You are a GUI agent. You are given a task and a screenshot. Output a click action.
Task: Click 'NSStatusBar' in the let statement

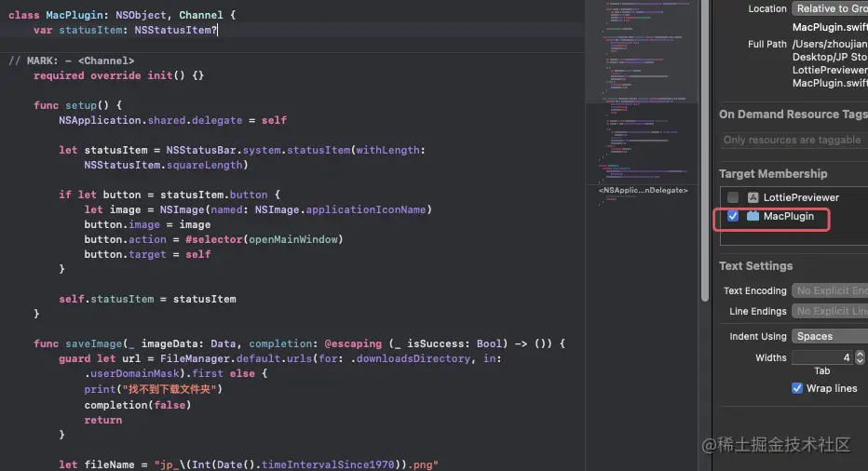201,150
